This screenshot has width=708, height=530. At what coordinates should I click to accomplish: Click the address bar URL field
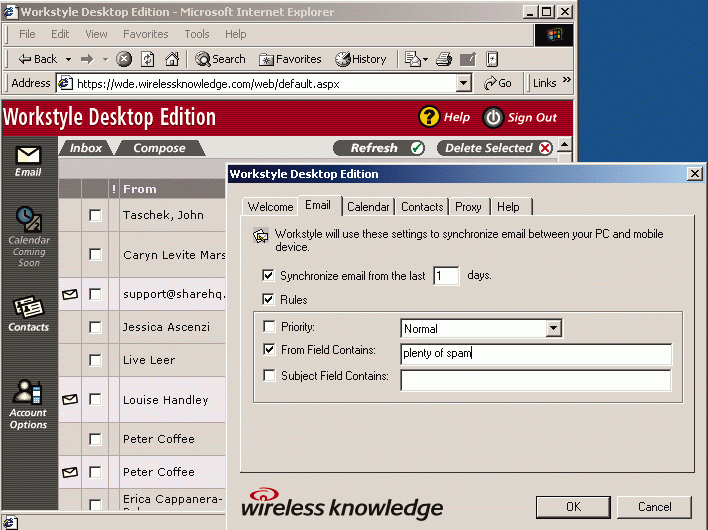pyautogui.click(x=264, y=84)
